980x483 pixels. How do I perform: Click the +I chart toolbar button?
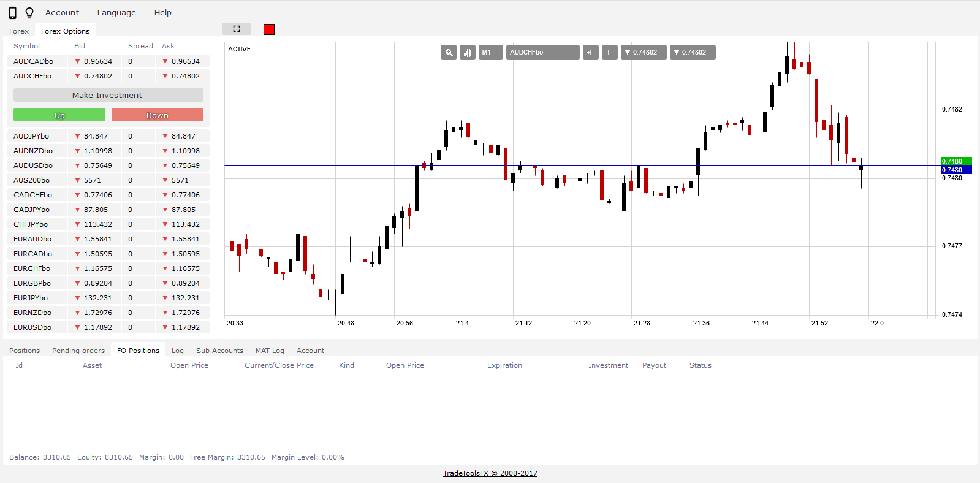[x=590, y=53]
